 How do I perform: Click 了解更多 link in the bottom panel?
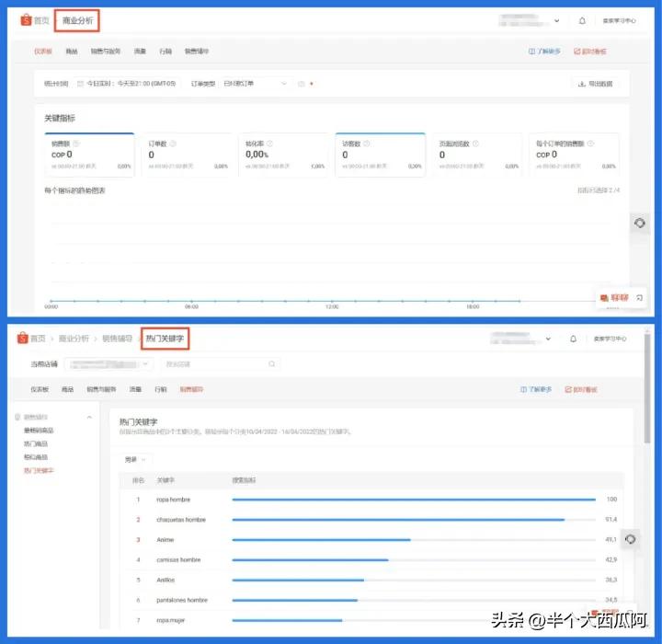tap(535, 389)
